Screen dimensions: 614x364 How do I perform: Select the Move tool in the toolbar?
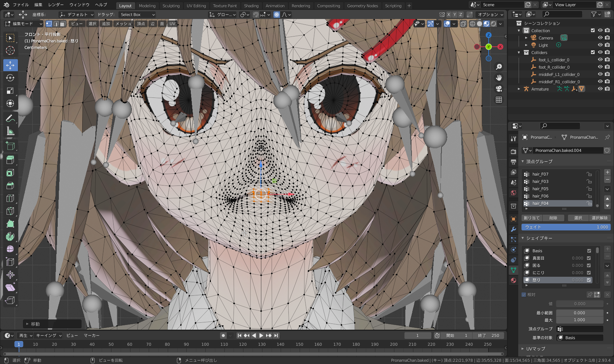point(10,65)
